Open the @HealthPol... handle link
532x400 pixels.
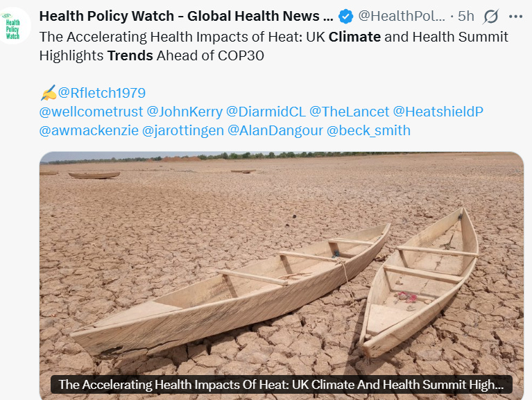tap(402, 16)
